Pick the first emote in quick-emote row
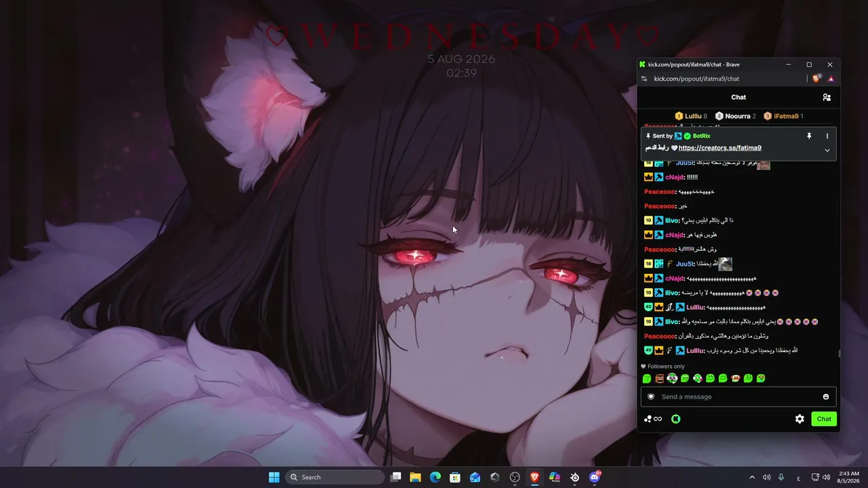Viewport: 868px width, 488px height. click(647, 378)
